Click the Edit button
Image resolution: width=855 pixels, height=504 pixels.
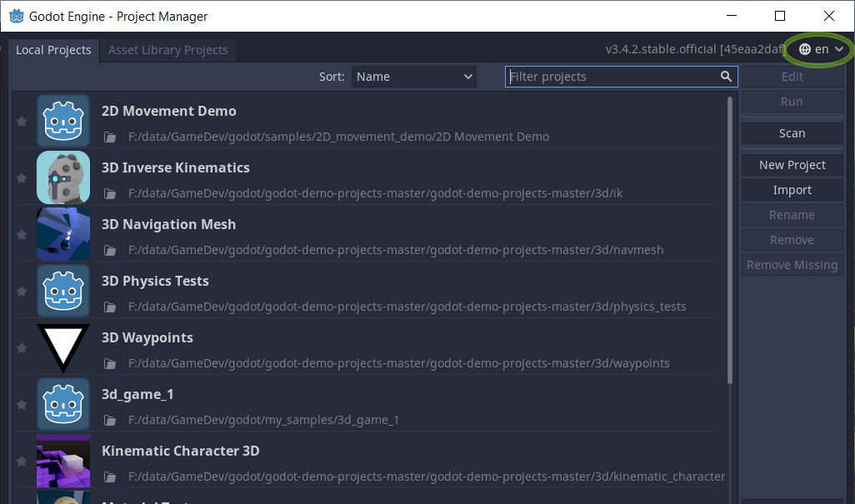point(792,77)
